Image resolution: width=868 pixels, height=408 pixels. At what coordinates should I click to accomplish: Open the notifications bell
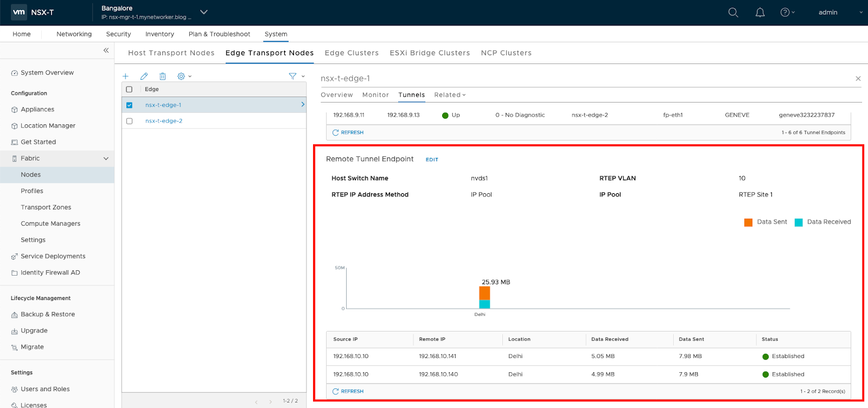coord(760,12)
